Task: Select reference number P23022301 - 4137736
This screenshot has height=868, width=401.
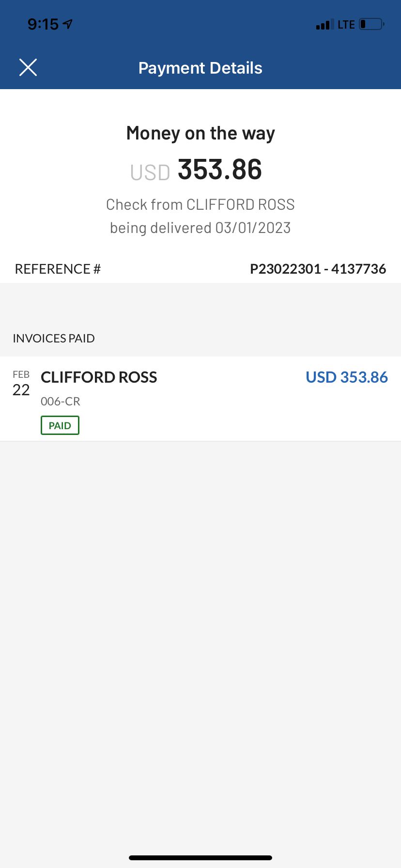Action: 318,269
